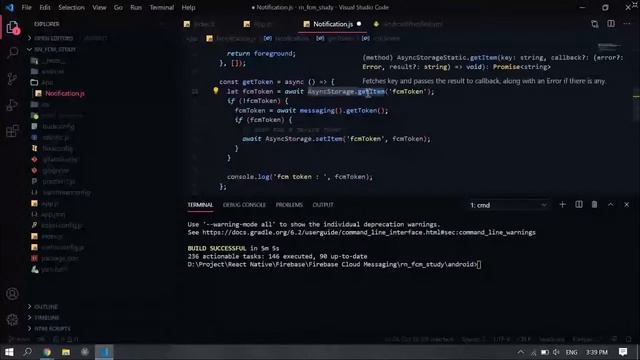The image size is (640, 360).
Task: Click Open Changes icon in editor toolbar
Action: click(595, 24)
